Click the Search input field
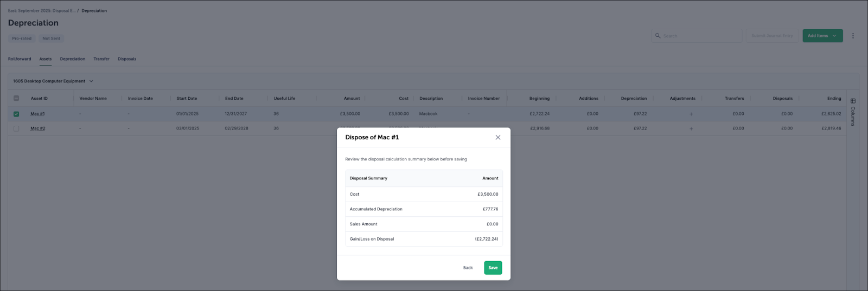 pyautogui.click(x=701, y=36)
